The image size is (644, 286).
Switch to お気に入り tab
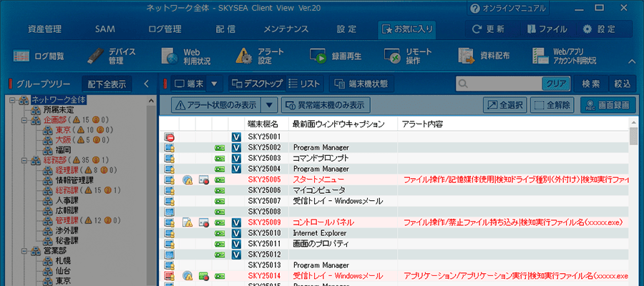(406, 29)
